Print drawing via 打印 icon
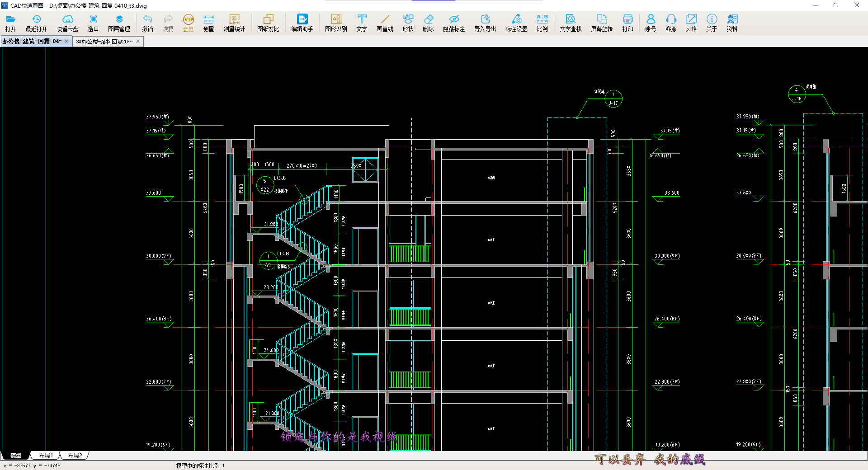Screen dimensions: 868x470 (627, 23)
